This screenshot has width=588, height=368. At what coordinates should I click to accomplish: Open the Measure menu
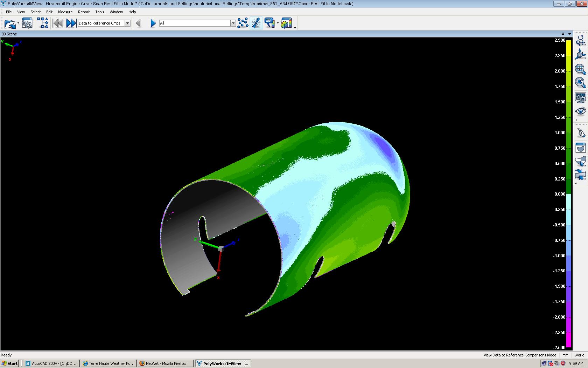tap(65, 12)
